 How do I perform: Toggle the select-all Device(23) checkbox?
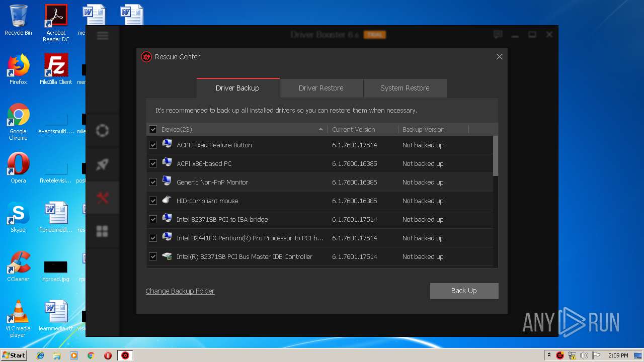tap(153, 129)
